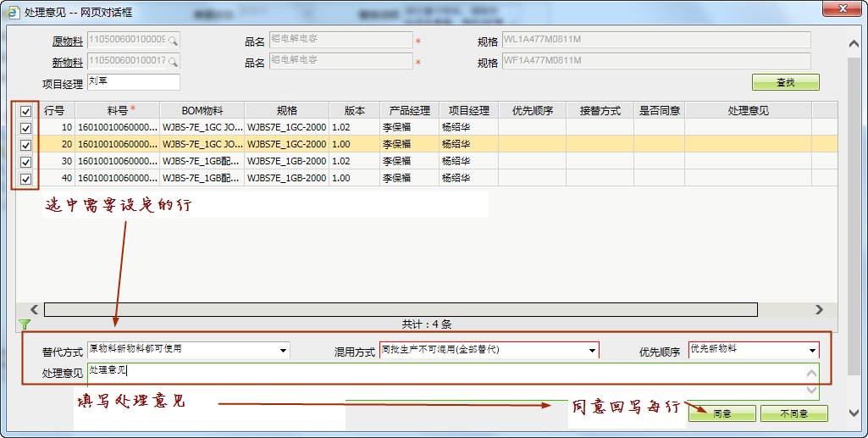Click the 产品经理 column header
The height and width of the screenshot is (438, 868).
[409, 110]
